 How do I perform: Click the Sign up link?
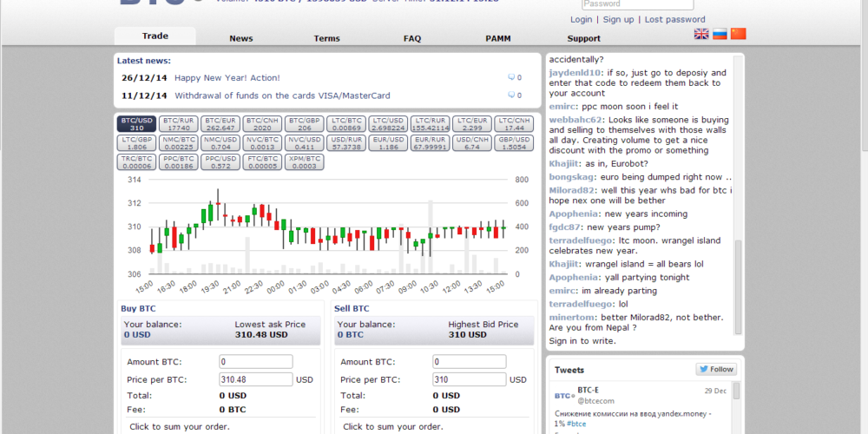tap(618, 19)
